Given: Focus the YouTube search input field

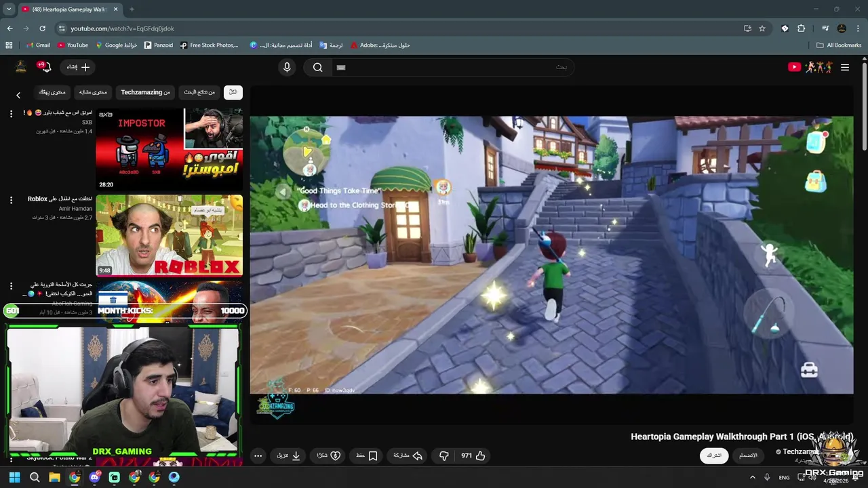Looking at the screenshot, I should pyautogui.click(x=452, y=67).
